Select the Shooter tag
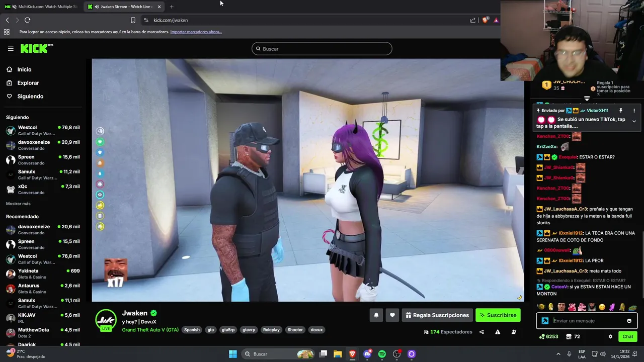This screenshot has width=644, height=362. (x=295, y=330)
